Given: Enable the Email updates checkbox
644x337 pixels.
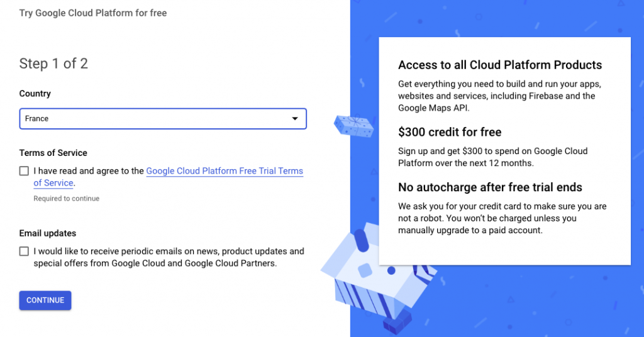Looking at the screenshot, I should click(24, 251).
